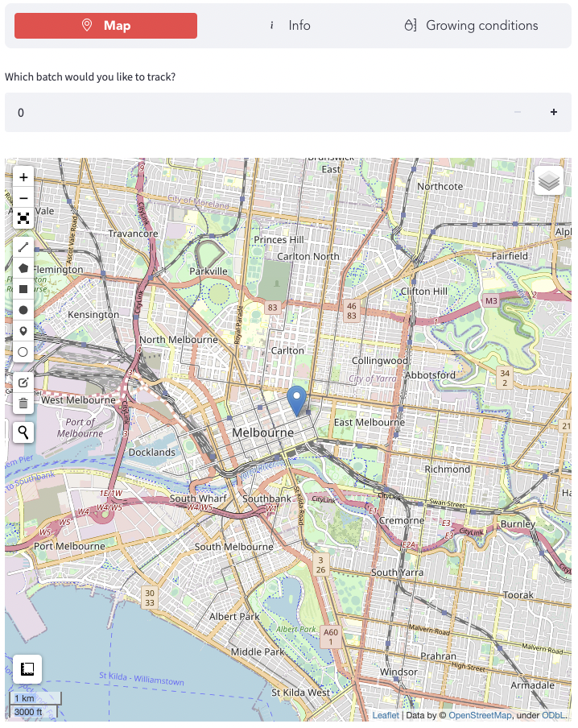Click the 'South Melbourne' map label

[x=233, y=547]
